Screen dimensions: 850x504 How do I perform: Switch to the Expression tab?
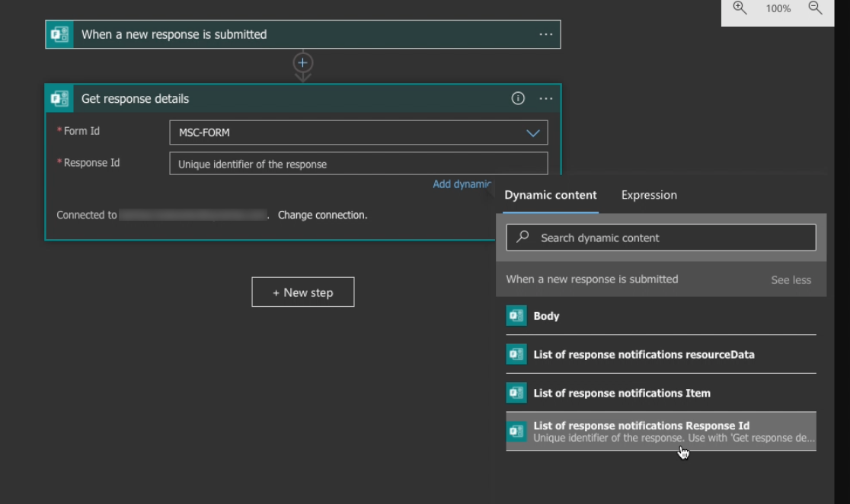click(x=648, y=195)
